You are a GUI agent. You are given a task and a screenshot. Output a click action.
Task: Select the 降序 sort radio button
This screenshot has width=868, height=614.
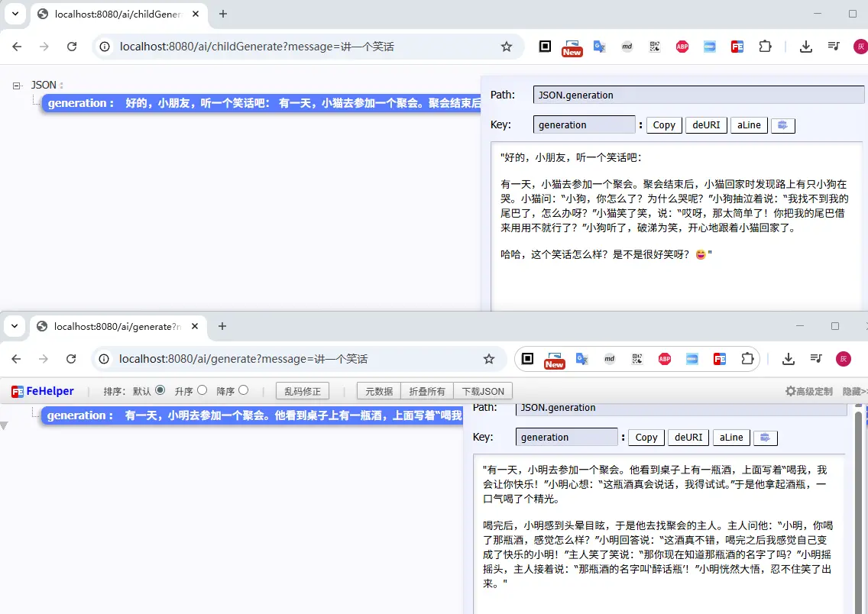point(243,390)
